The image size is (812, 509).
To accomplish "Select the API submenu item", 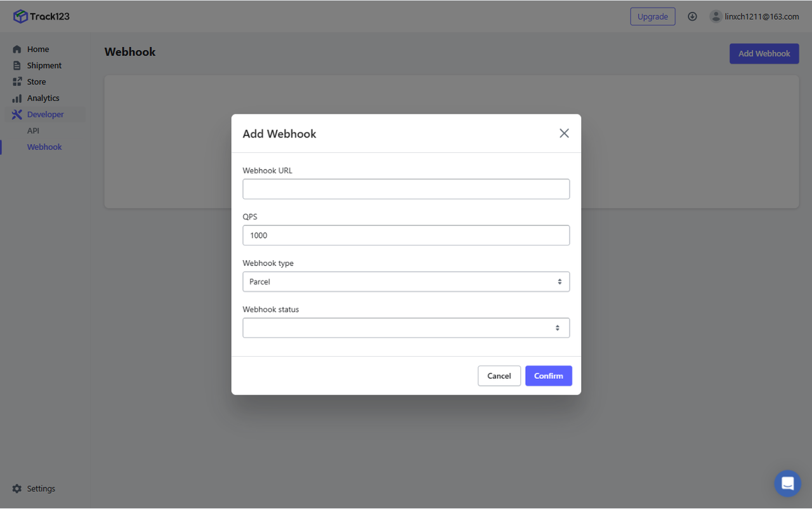I will click(x=33, y=131).
